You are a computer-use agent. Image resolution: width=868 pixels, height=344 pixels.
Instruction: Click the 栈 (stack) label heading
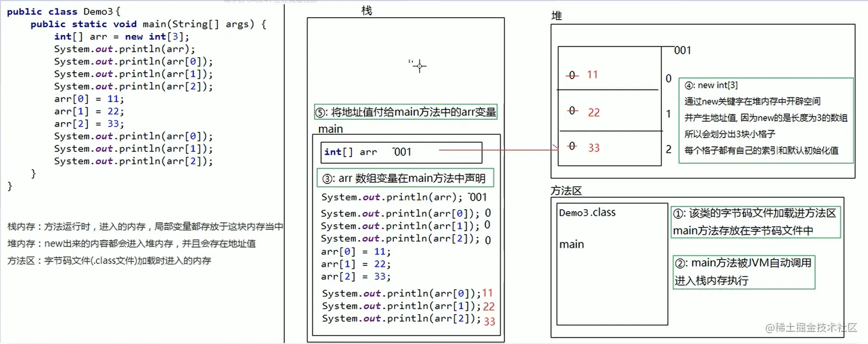point(365,11)
